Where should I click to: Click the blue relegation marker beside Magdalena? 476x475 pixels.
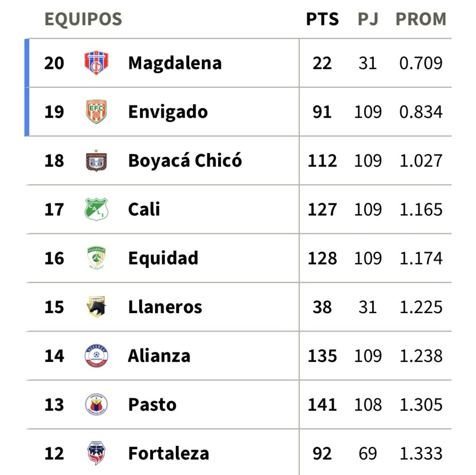pyautogui.click(x=26, y=63)
